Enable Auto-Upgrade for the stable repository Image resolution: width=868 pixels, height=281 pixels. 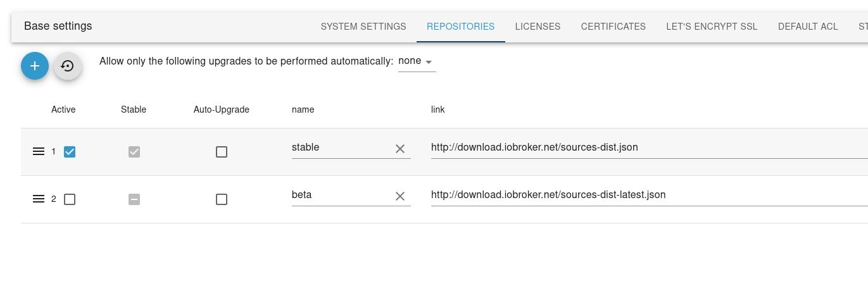coord(222,152)
